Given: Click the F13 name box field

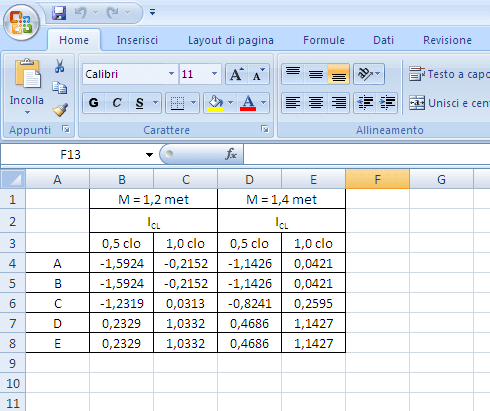Looking at the screenshot, I should pyautogui.click(x=71, y=154).
